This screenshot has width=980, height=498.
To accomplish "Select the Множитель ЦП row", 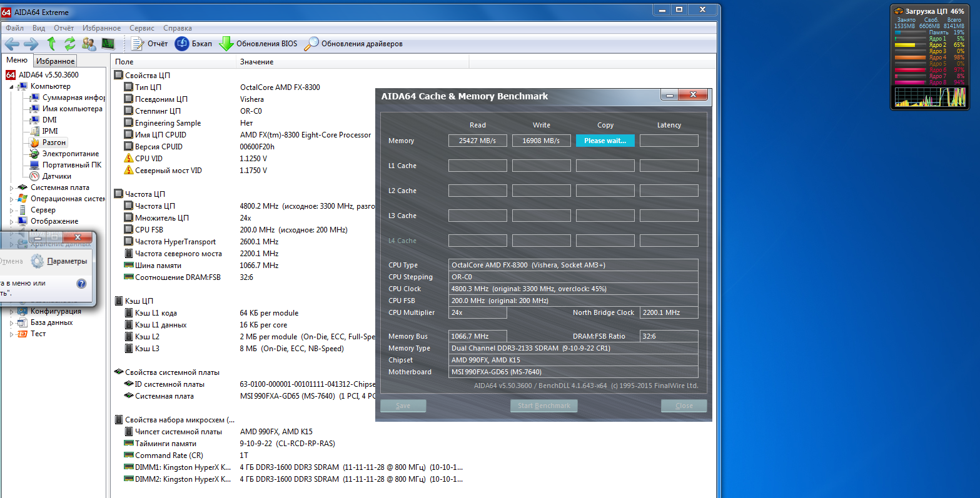I will pyautogui.click(x=244, y=218).
